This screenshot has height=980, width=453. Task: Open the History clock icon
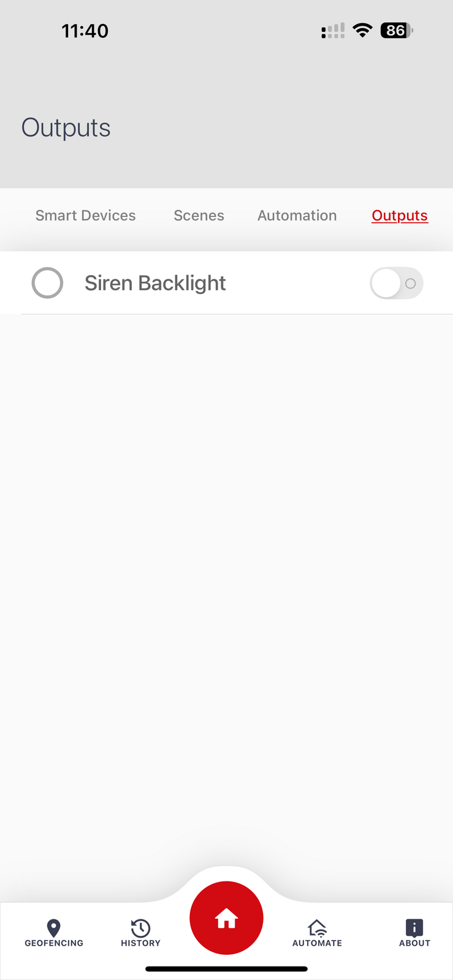[140, 927]
